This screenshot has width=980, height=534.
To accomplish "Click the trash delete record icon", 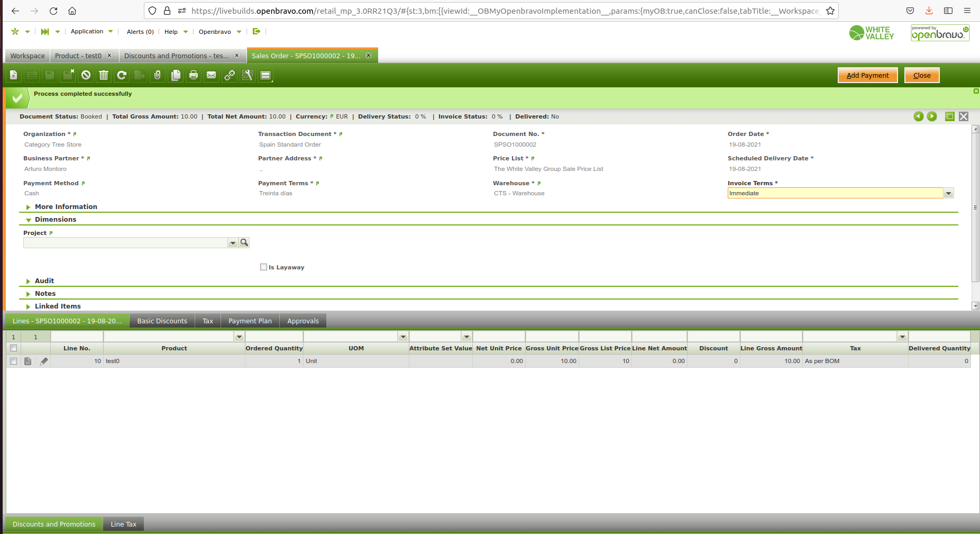I will pyautogui.click(x=104, y=75).
